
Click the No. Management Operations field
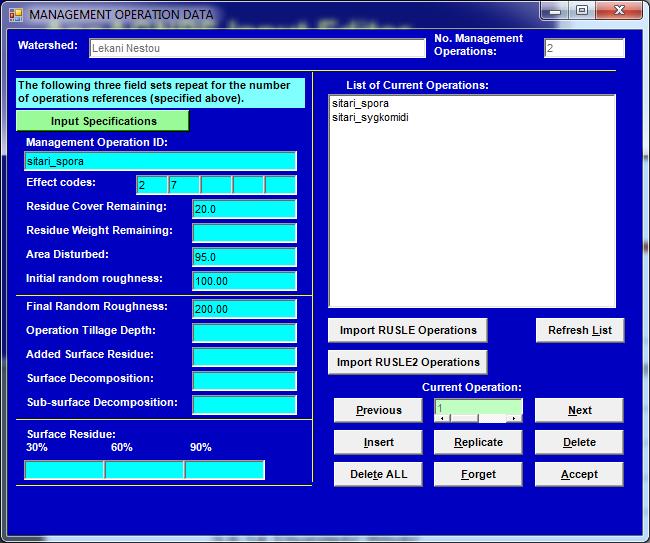pos(584,48)
